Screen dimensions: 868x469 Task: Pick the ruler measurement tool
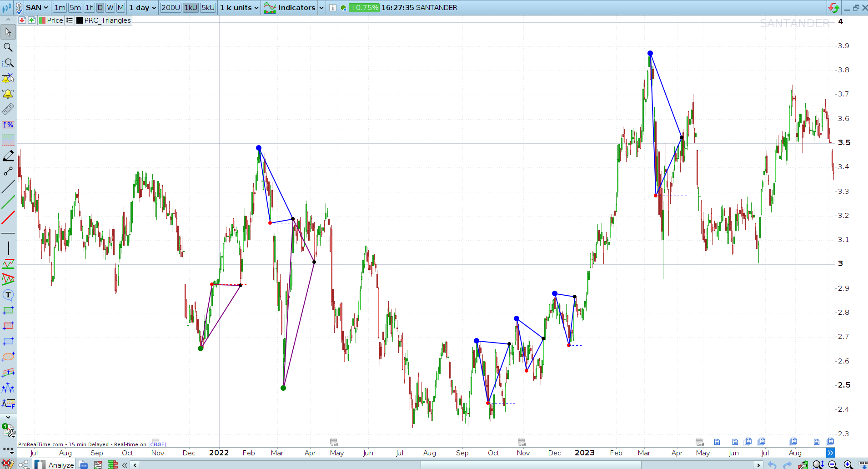pos(8,109)
